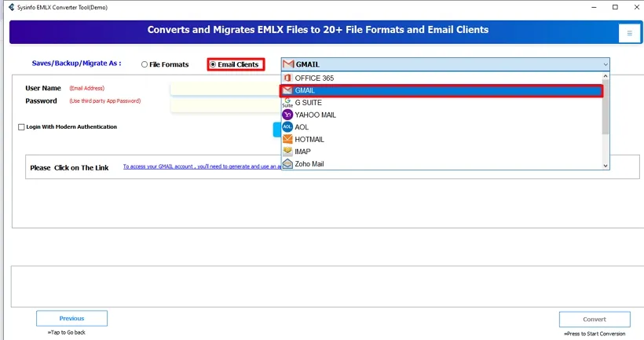This screenshot has height=340, width=644.
Task: Enable Login With Modern Authentication checkbox
Action: (21, 127)
